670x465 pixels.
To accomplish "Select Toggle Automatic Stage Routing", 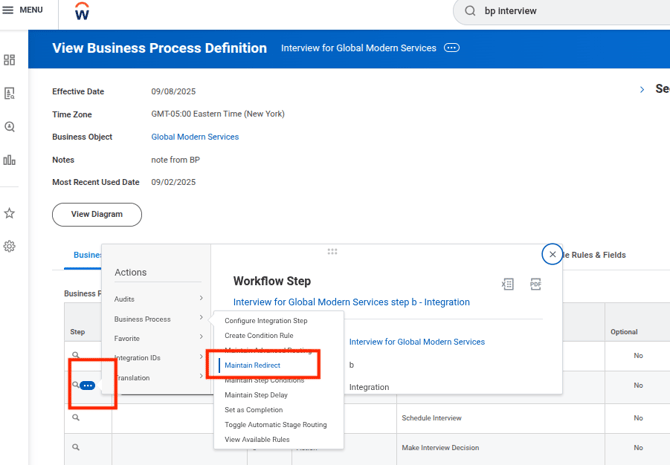I will pyautogui.click(x=276, y=425).
